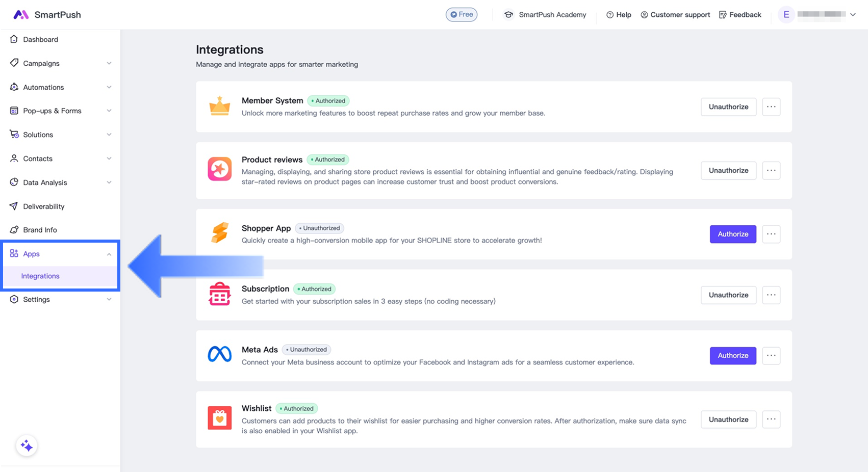Select Integrations in the sidebar
The height and width of the screenshot is (472, 868).
point(40,276)
